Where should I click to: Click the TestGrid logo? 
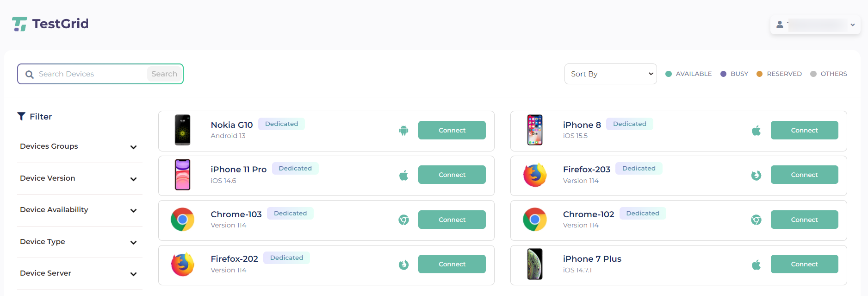pos(50,24)
